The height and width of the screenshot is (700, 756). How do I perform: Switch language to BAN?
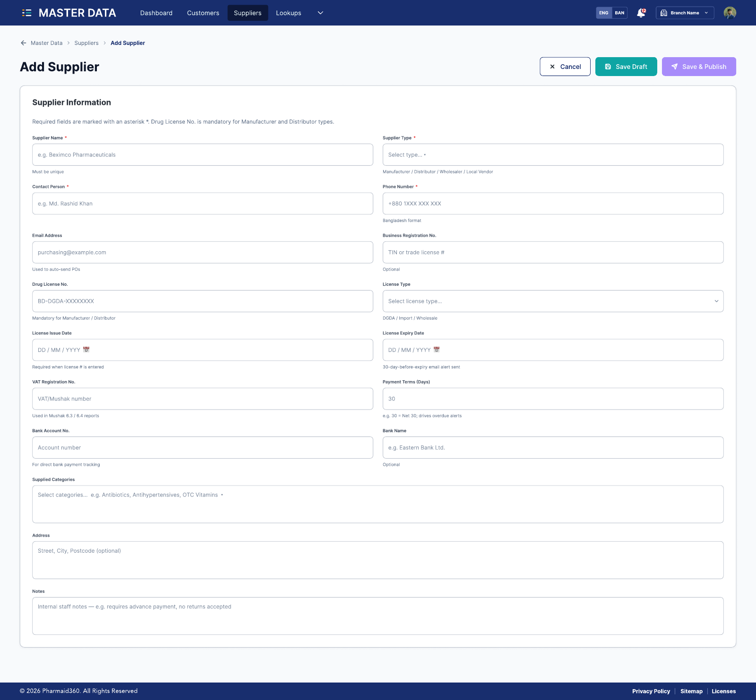619,13
